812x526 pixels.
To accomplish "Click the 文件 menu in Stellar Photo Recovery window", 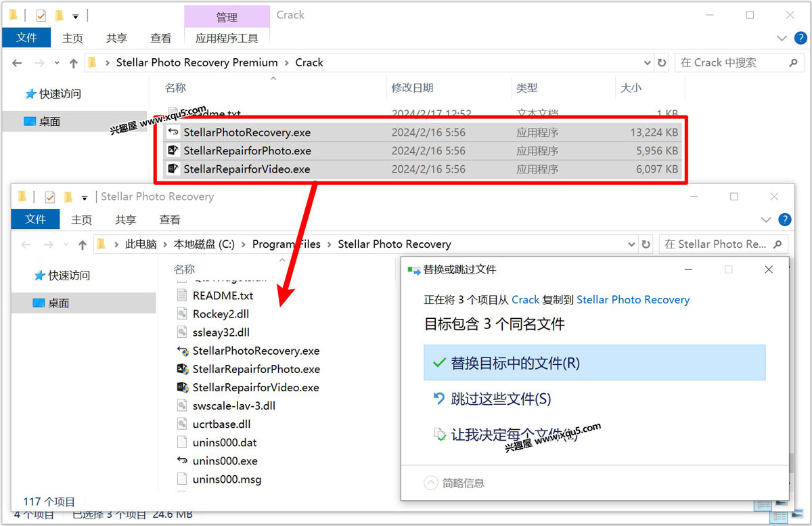I will [x=35, y=219].
